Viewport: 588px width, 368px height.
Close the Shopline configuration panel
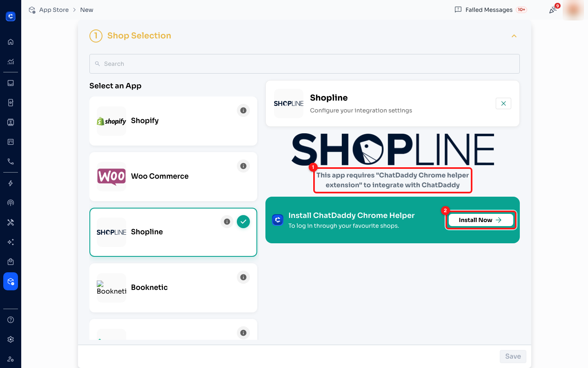pyautogui.click(x=503, y=103)
